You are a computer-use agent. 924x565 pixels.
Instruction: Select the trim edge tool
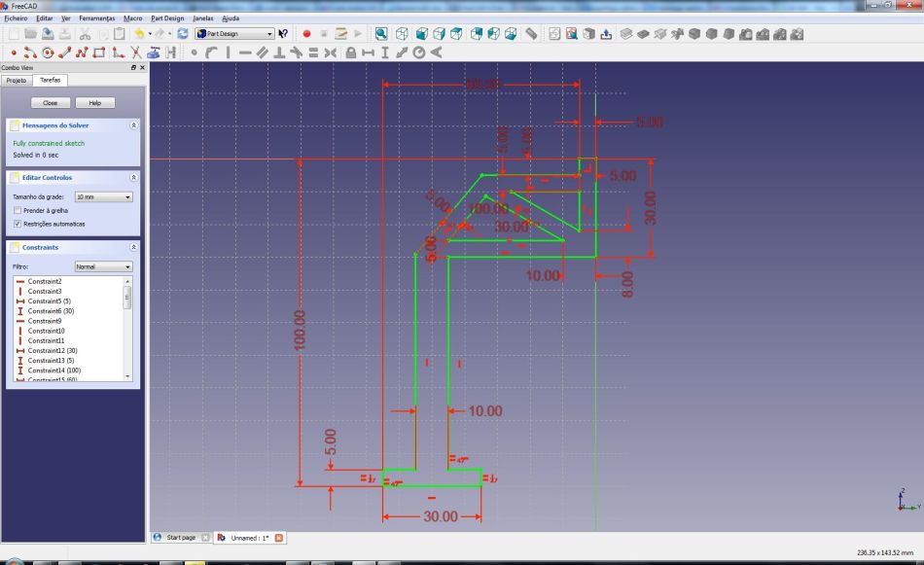136,53
